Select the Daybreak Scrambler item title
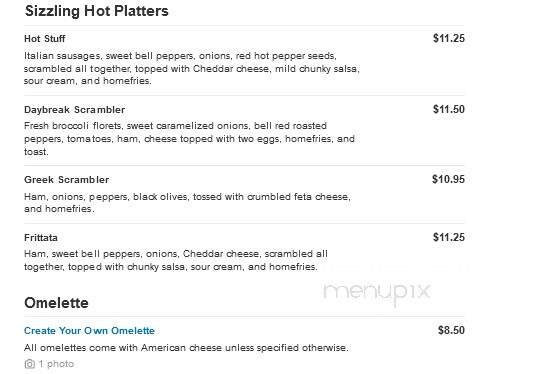This screenshot has height=374, width=556. click(74, 110)
